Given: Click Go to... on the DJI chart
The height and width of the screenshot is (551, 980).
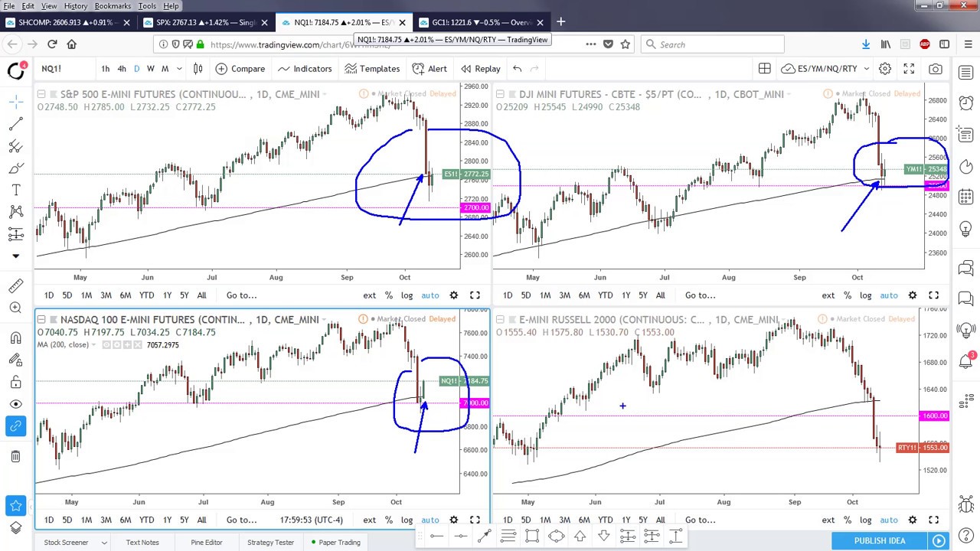Looking at the screenshot, I should 701,295.
